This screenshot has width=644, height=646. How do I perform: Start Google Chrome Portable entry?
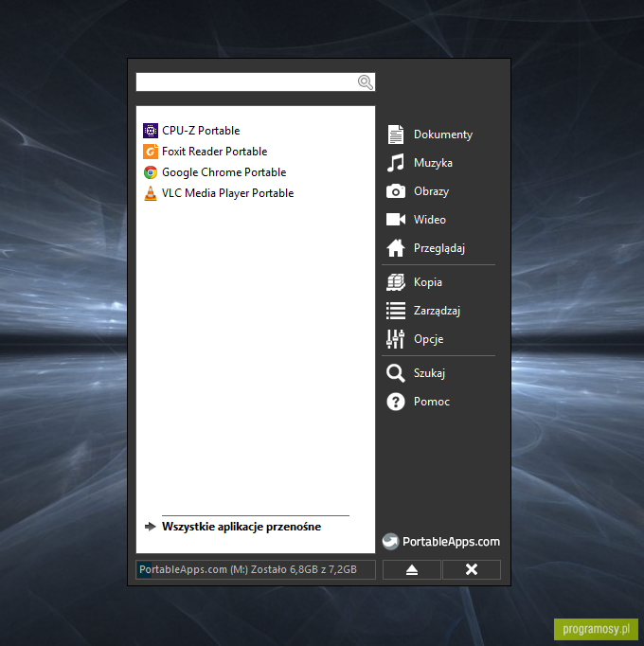pos(215,172)
